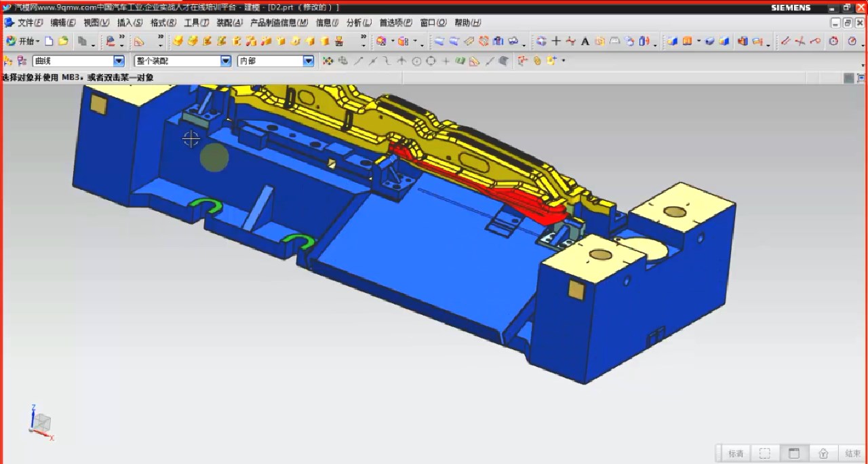Expand the 整个装配 selection scope dropdown

tap(226, 61)
